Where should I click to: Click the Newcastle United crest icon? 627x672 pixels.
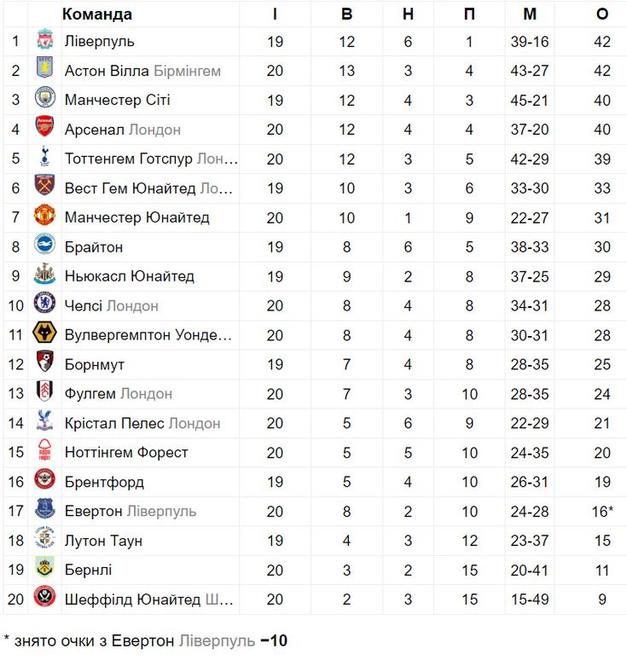(x=44, y=274)
